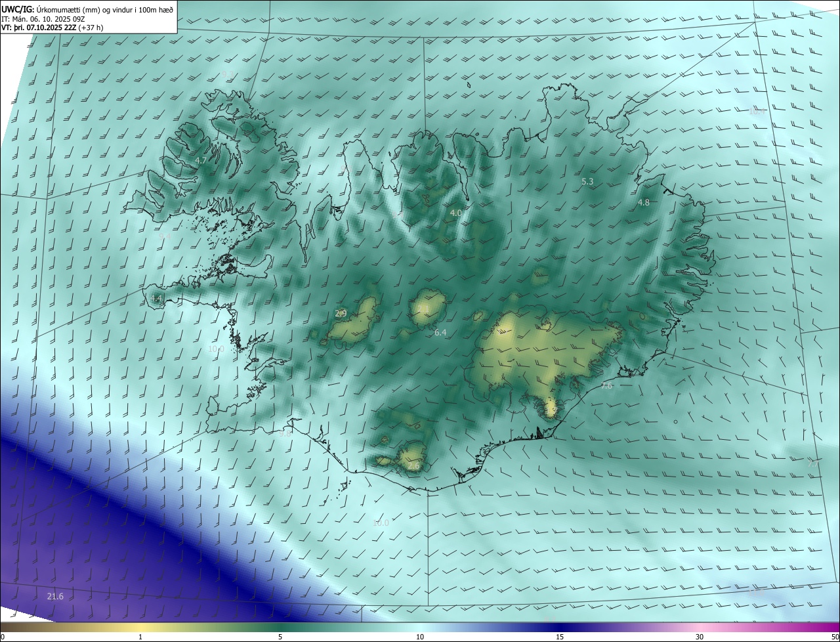840x642 pixels.
Task: Click the colorbar tick label "15"
Action: tap(560, 637)
